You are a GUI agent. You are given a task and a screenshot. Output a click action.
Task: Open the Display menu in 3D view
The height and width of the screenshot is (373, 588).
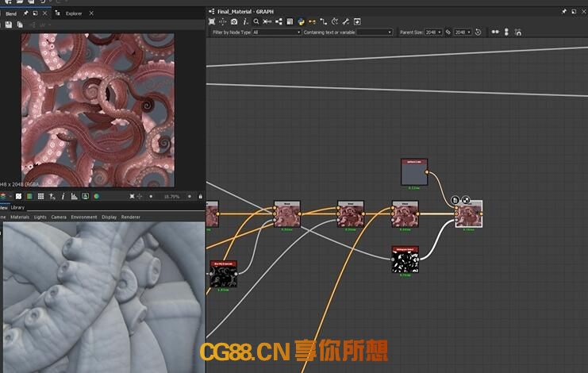110,217
